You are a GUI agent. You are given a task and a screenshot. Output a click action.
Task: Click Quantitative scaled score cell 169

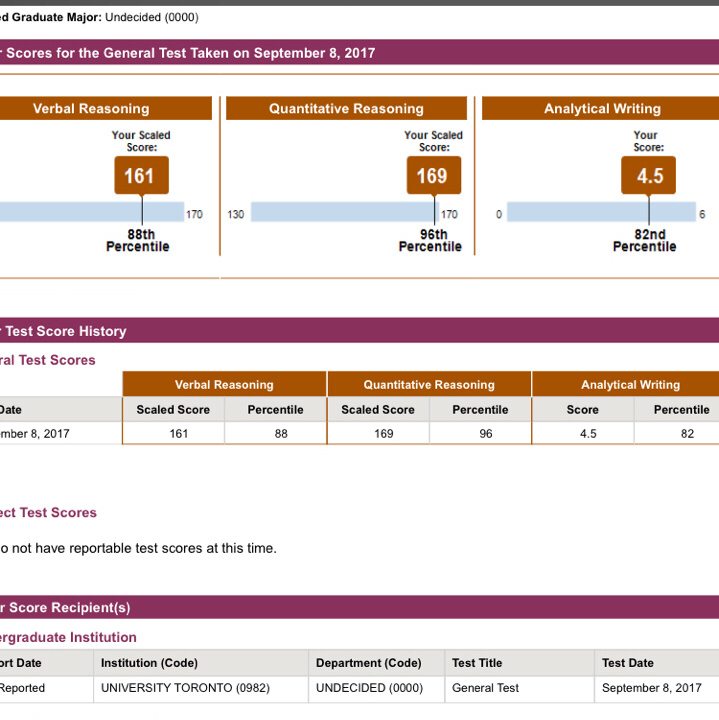[x=378, y=433]
